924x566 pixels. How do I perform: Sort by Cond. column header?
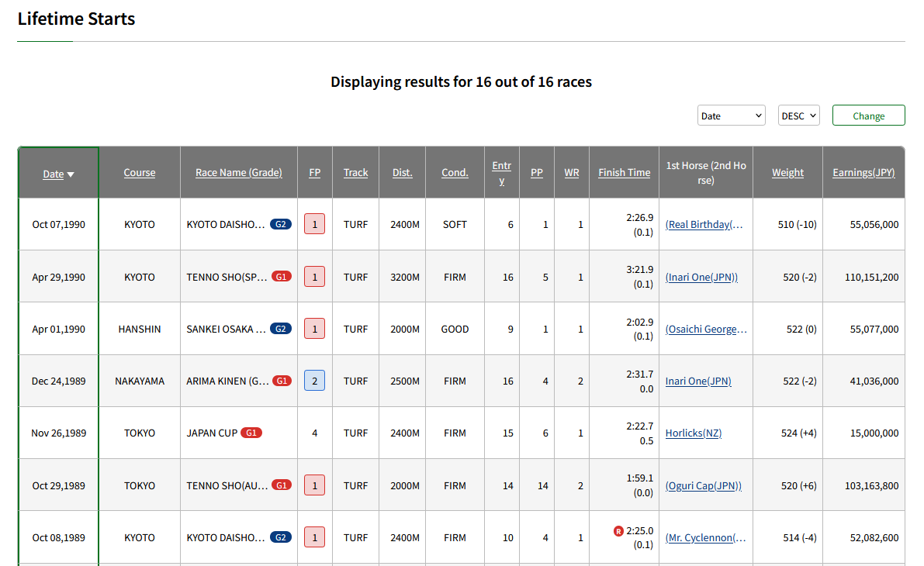point(455,173)
